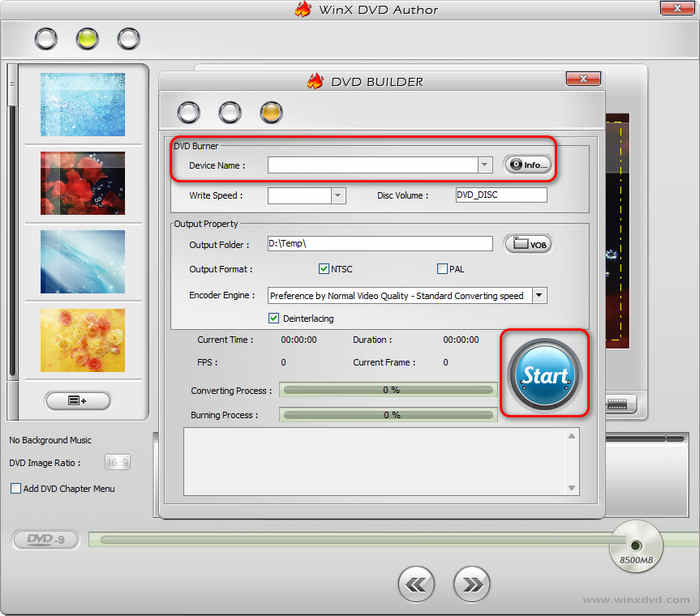The height and width of the screenshot is (616, 700).
Task: Click the green second step circle in main window
Action: 87,39
